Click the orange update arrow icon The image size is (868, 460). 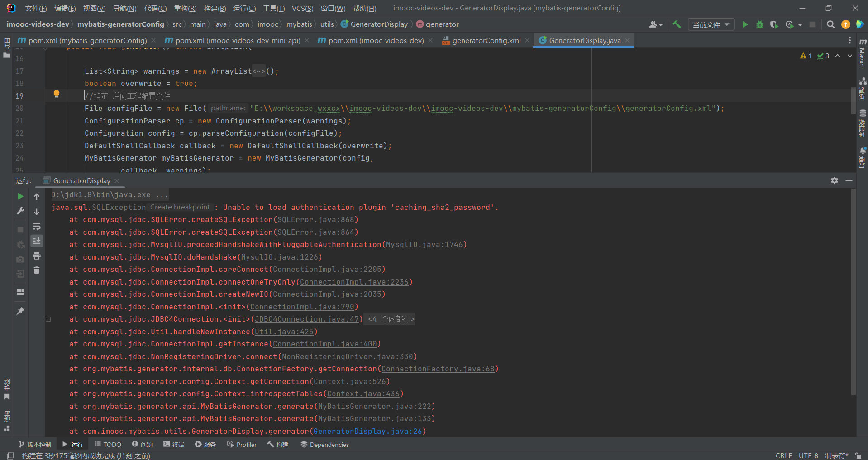(x=845, y=24)
